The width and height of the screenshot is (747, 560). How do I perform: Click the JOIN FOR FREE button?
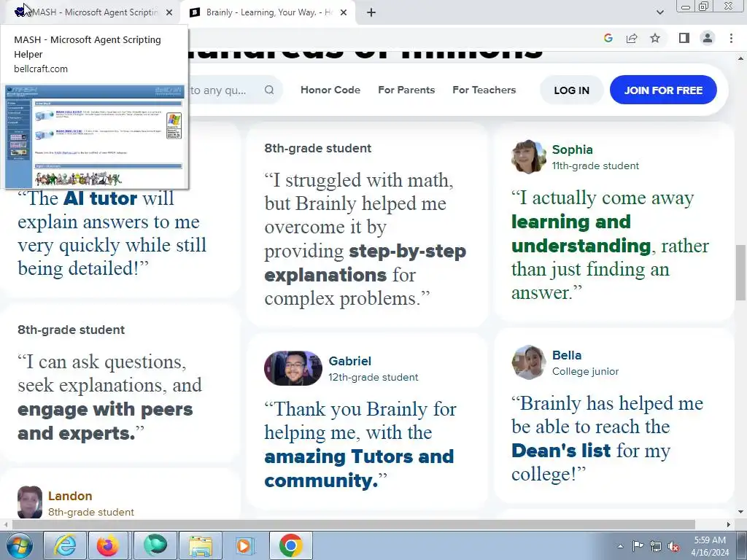click(x=663, y=90)
